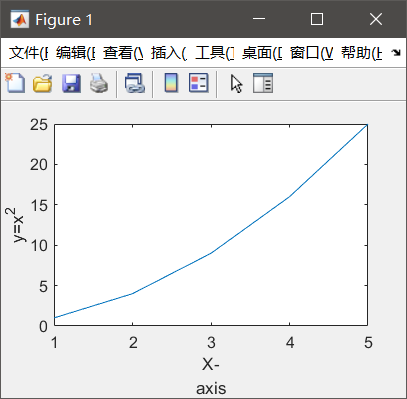This screenshot has width=407, height=399.
Task: Open the 窗口 (Window) menu
Action: [x=311, y=53]
